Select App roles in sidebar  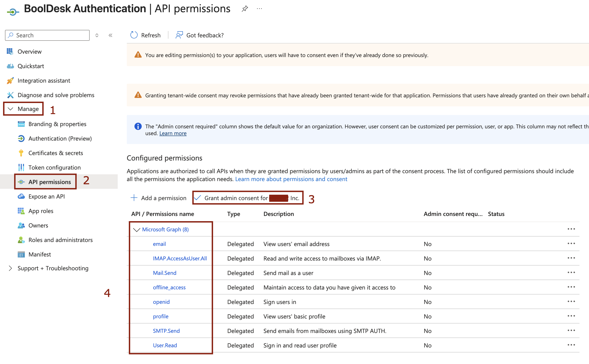click(41, 211)
